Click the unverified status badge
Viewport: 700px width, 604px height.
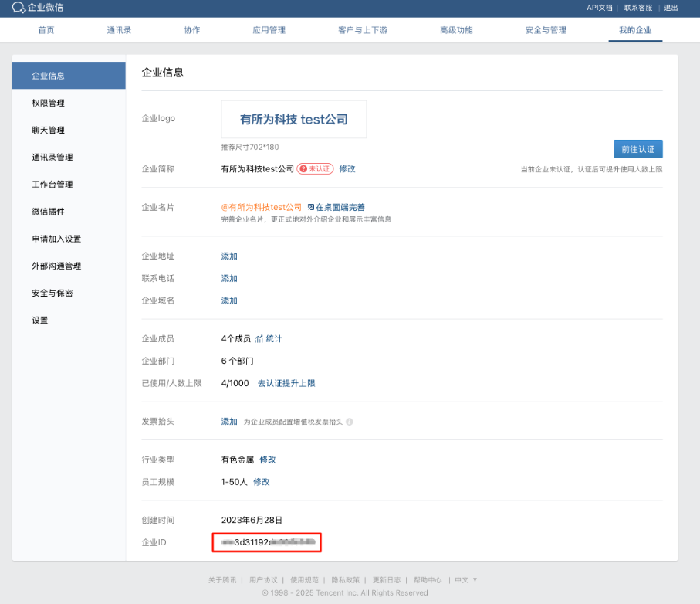(315, 169)
